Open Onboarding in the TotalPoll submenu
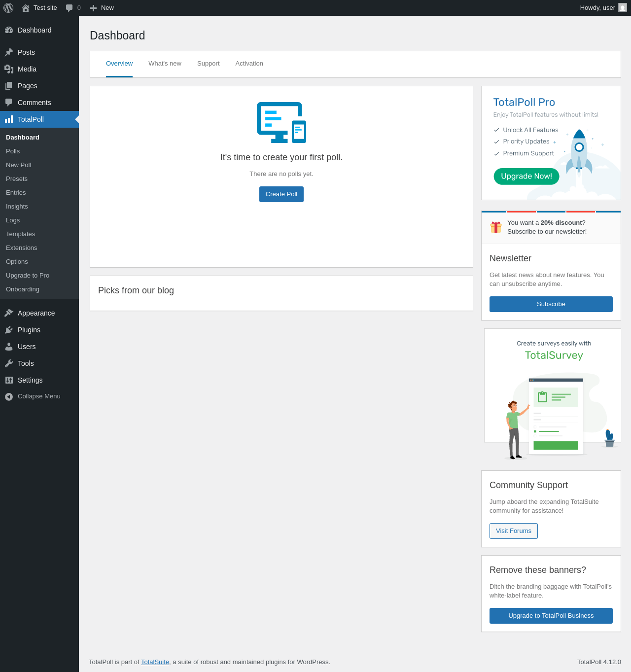 click(39, 289)
